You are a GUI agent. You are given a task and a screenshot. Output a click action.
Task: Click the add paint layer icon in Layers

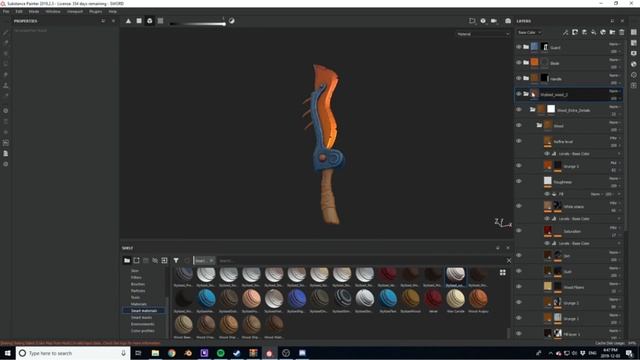pyautogui.click(x=584, y=32)
